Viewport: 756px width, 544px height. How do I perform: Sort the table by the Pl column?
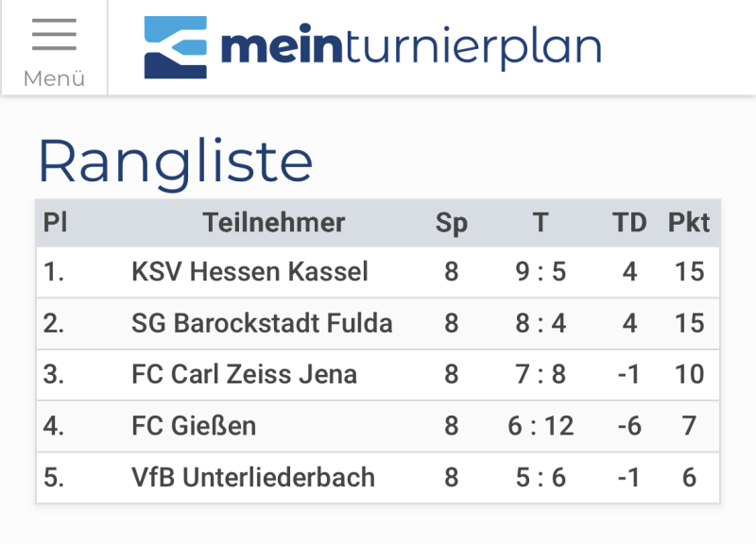coord(56,224)
